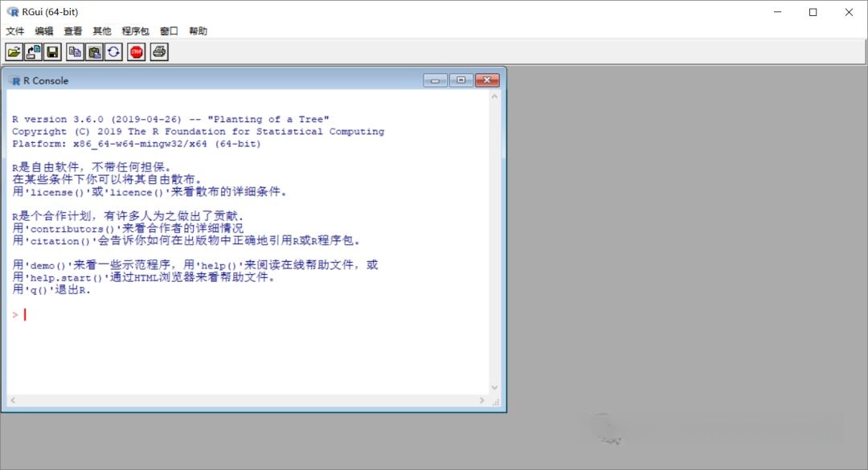Click the line mentioning 'demo()'
Screen dimensions: 868x470
coord(194,264)
